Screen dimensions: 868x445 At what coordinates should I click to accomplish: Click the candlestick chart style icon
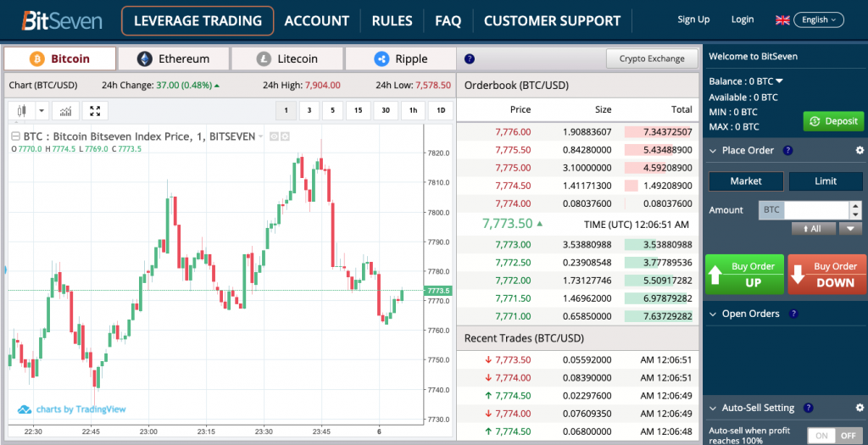point(22,111)
